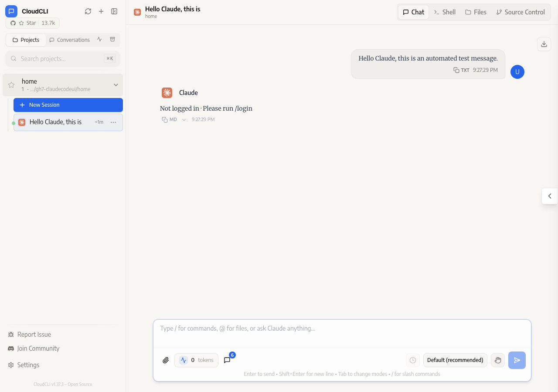558x392 pixels.
Task: Click the hand icon in the composer
Action: [x=498, y=360]
